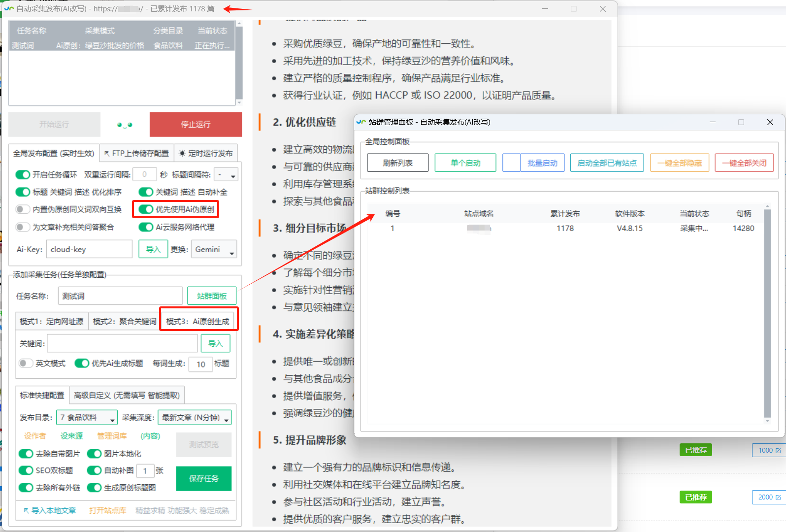Image resolution: width=786 pixels, height=532 pixels.
Task: Click the 设作者 link
Action: point(35,436)
